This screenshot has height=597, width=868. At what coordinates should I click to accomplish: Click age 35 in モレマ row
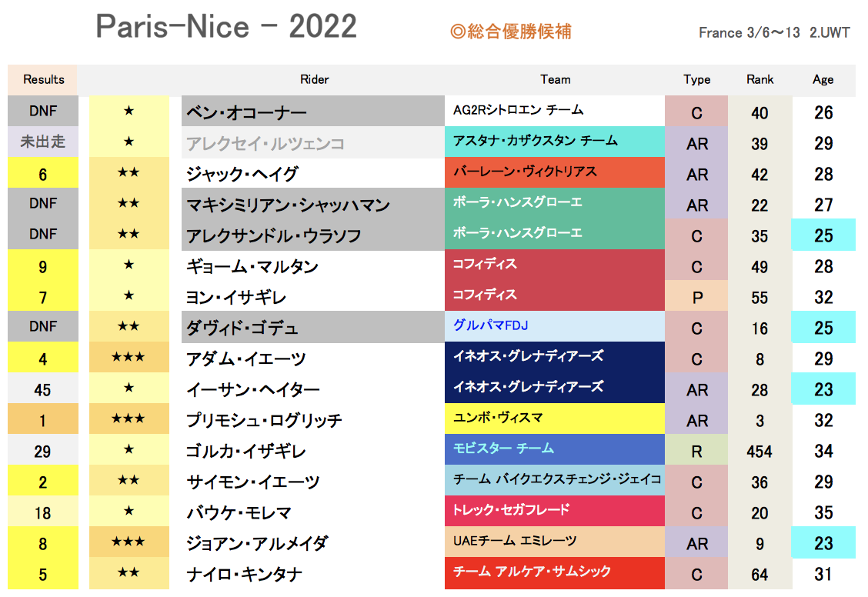[x=823, y=512]
